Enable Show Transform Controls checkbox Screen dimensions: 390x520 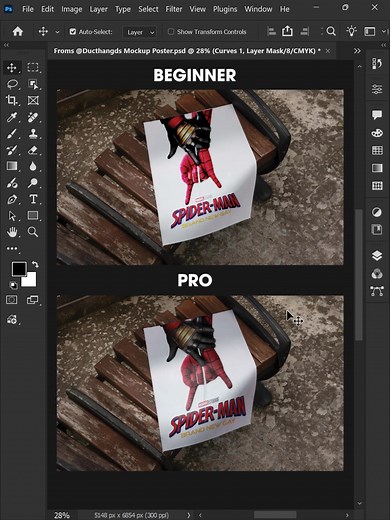coord(171,32)
